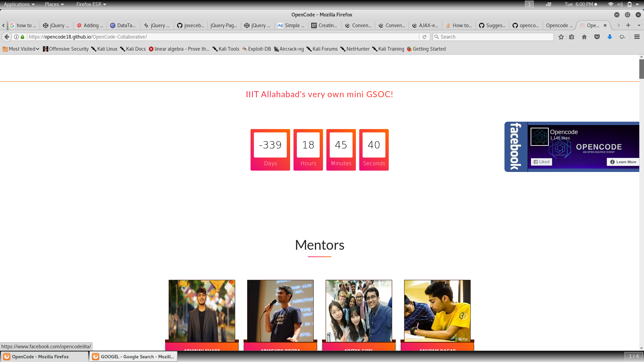This screenshot has width=644, height=362.
Task: Go to Firefox home page icon
Action: [584, 37]
